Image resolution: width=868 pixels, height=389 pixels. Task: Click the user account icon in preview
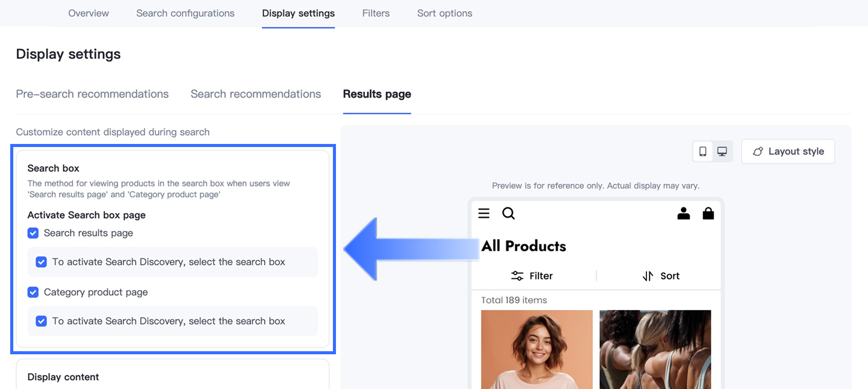(x=683, y=213)
